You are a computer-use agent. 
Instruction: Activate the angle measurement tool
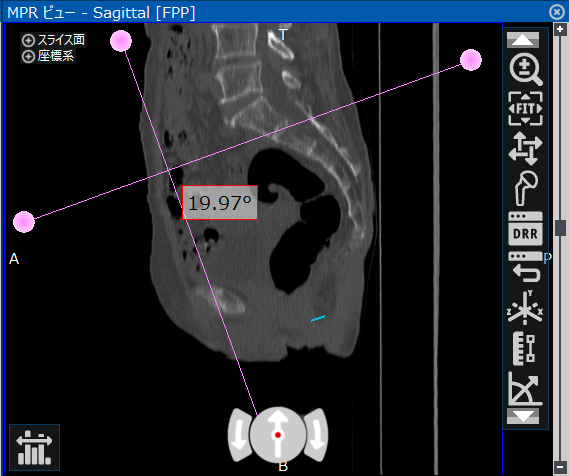pyautogui.click(x=525, y=389)
